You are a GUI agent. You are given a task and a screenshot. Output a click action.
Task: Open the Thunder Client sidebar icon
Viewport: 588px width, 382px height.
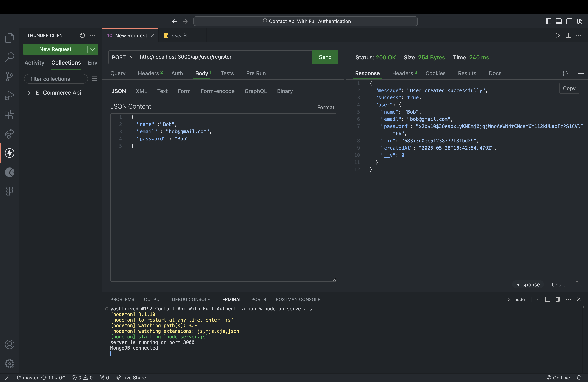(10, 153)
